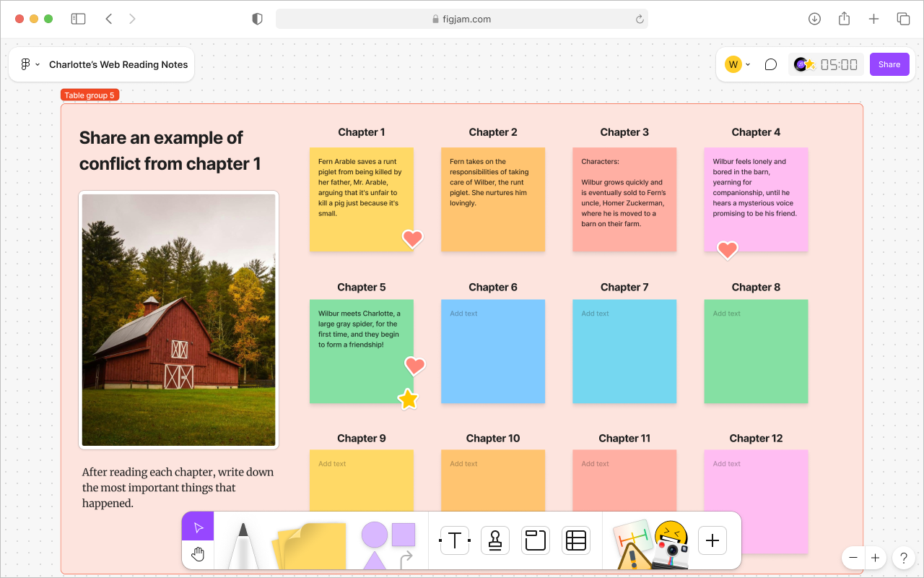Open the table tool
924x578 pixels.
(x=575, y=540)
